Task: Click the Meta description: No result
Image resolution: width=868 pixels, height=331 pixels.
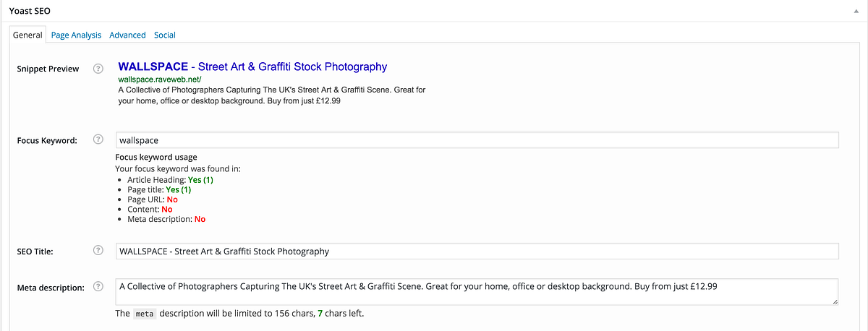Action: point(166,219)
